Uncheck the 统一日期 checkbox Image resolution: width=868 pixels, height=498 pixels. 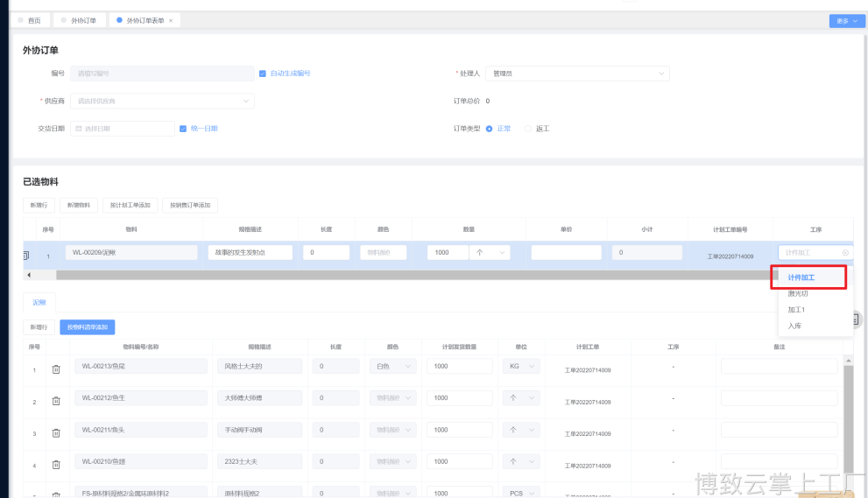183,129
